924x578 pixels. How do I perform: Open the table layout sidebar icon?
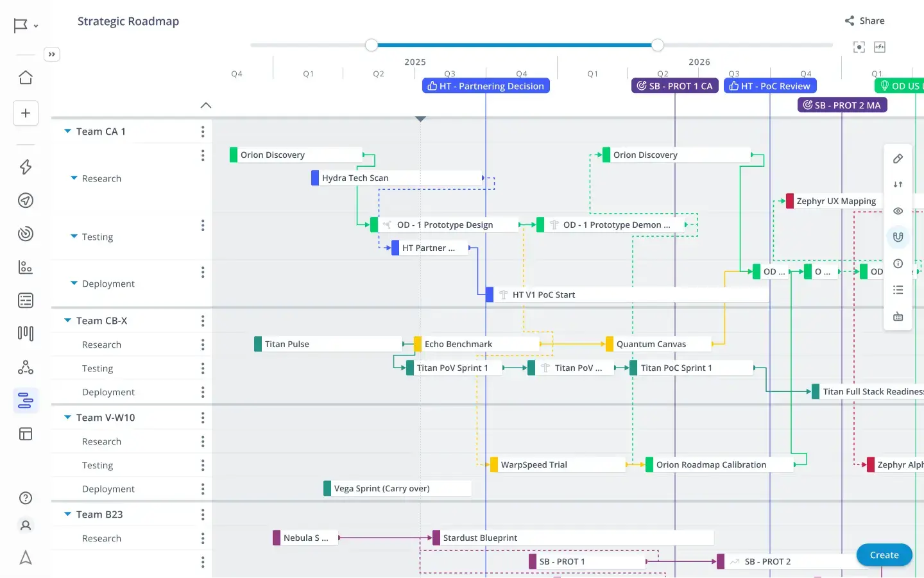click(26, 434)
